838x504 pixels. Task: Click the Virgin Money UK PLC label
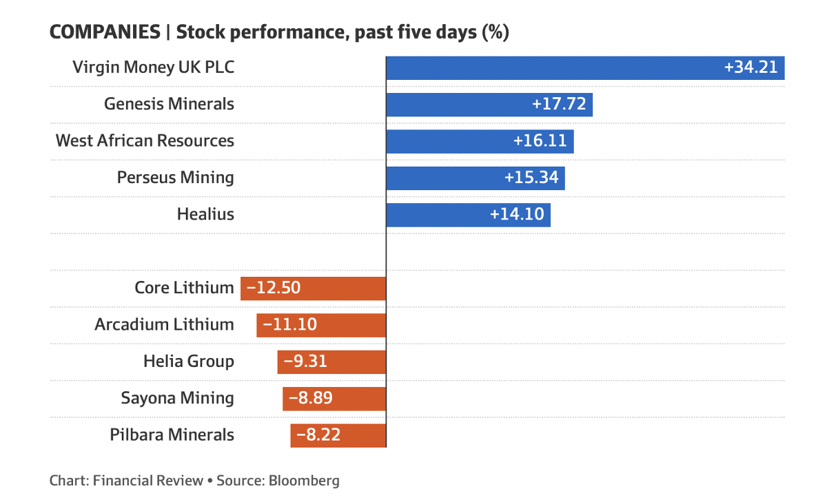coord(153,67)
